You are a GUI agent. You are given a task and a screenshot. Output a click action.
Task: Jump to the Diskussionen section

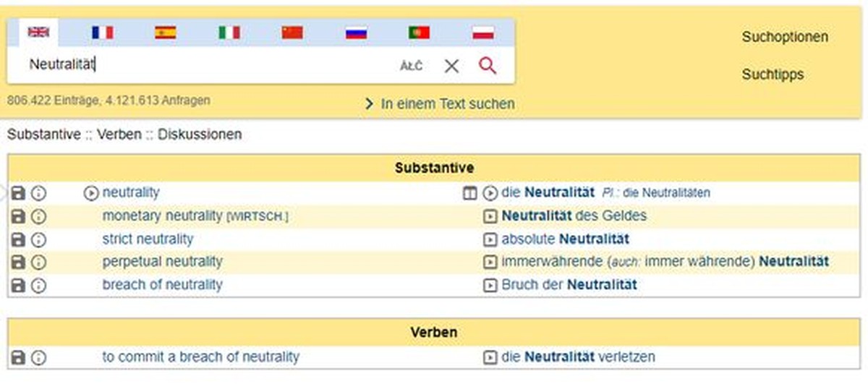[200, 135]
